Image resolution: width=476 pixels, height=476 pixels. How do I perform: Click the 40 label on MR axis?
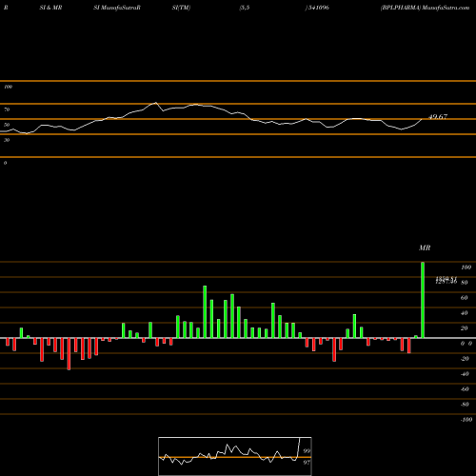pyautogui.click(x=465, y=313)
